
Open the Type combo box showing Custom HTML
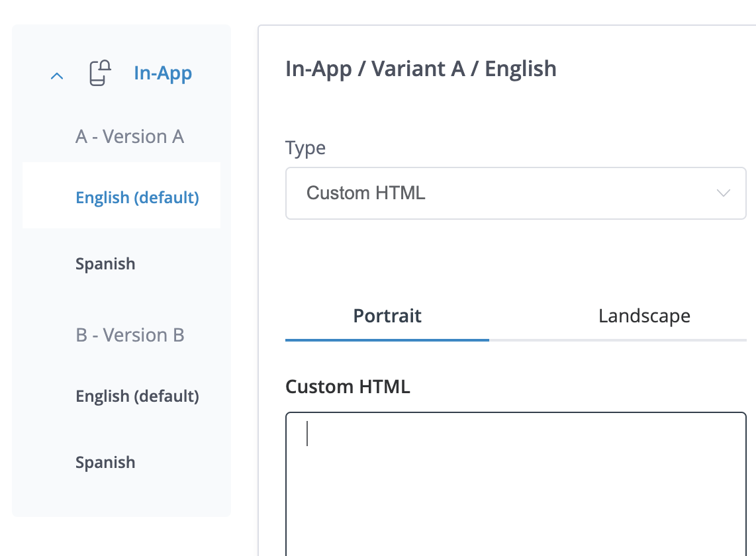click(x=503, y=193)
